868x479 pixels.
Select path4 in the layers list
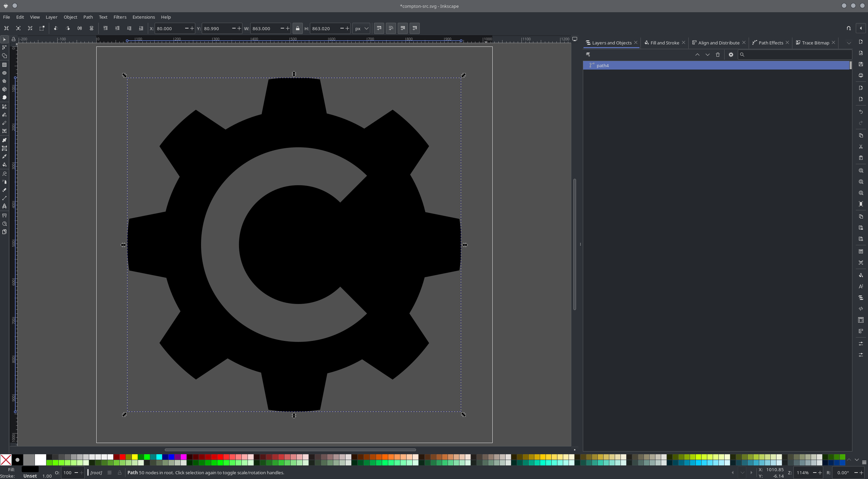pyautogui.click(x=603, y=65)
